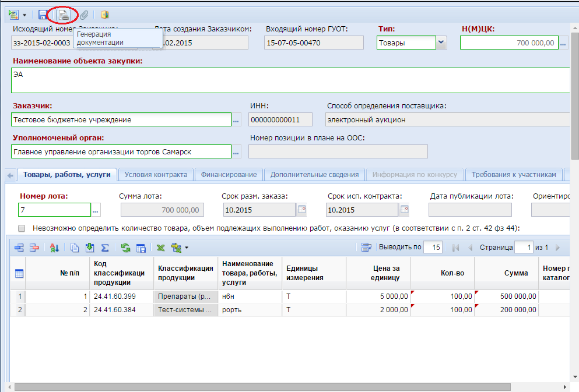Viewport: 579px width, 392px height.
Task: Open the Финансирование tab
Action: [229, 175]
